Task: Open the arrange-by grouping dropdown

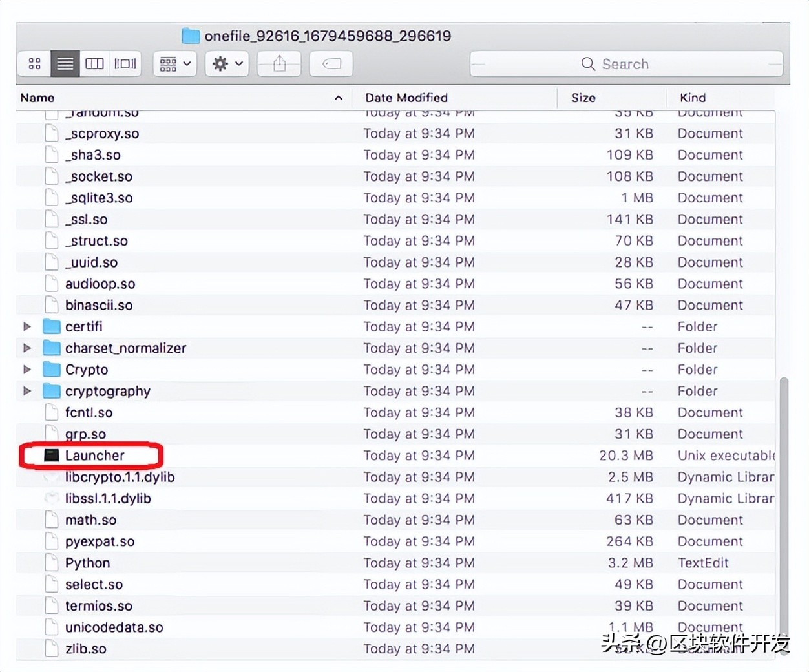Action: (174, 63)
